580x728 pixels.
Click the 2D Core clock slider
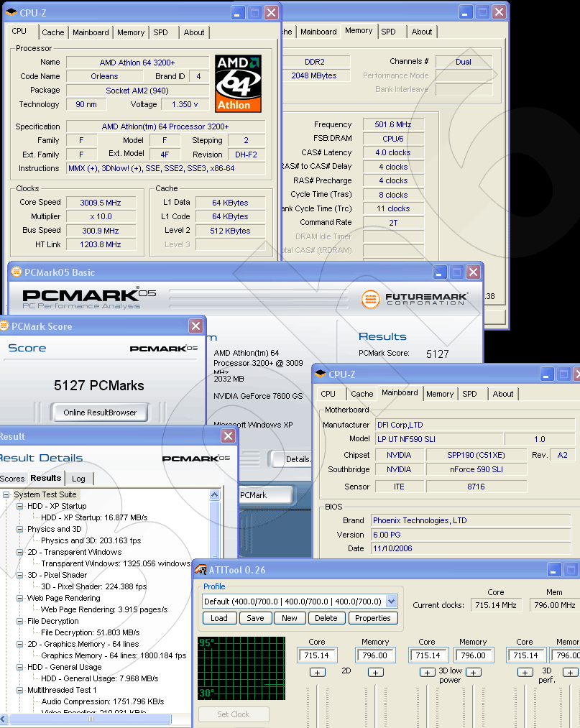pyautogui.click(x=317, y=706)
